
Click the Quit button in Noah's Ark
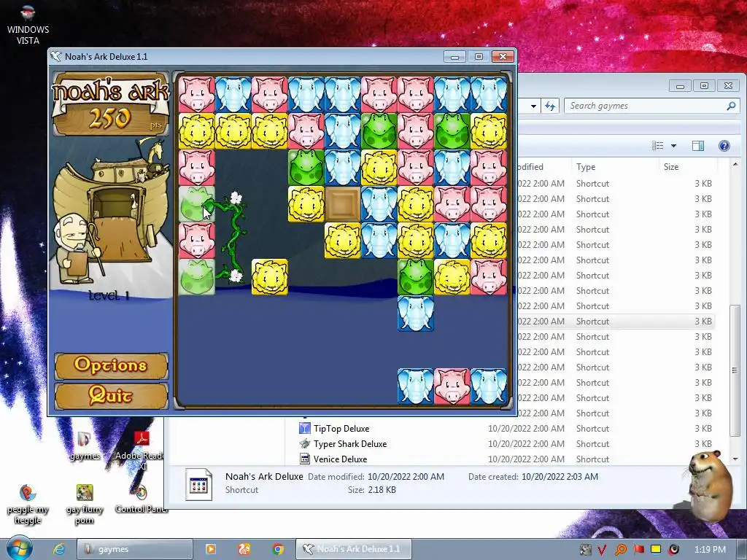pyautogui.click(x=111, y=396)
